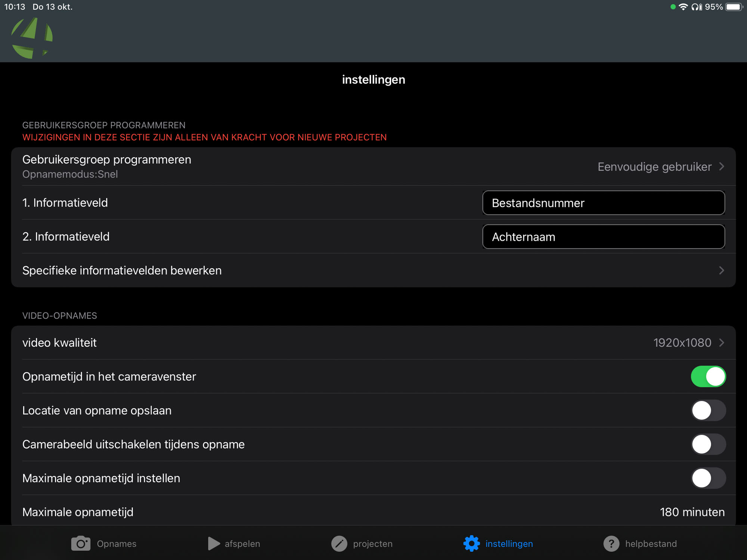Tap the play triangle icon for afspelen

tap(213, 544)
